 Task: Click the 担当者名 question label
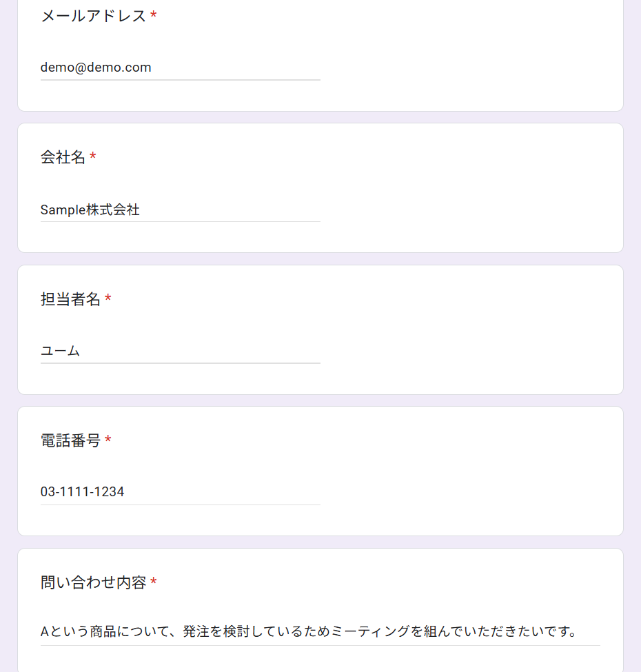coord(70,299)
